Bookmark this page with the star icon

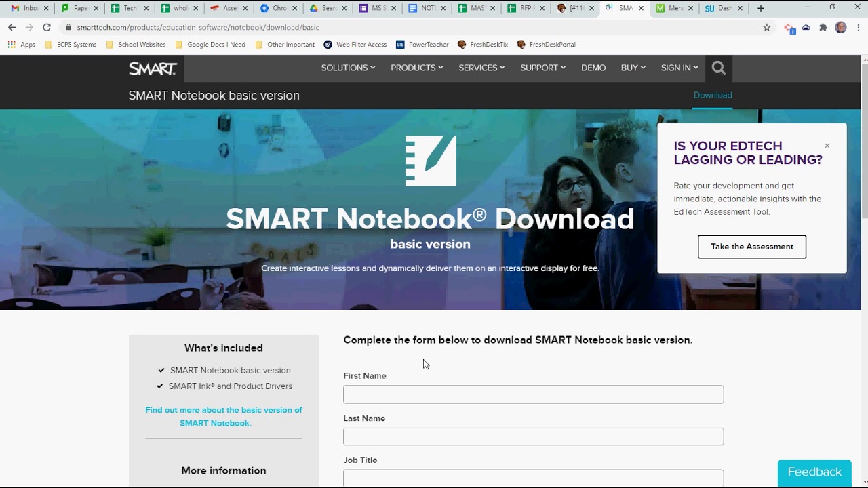[x=767, y=27]
